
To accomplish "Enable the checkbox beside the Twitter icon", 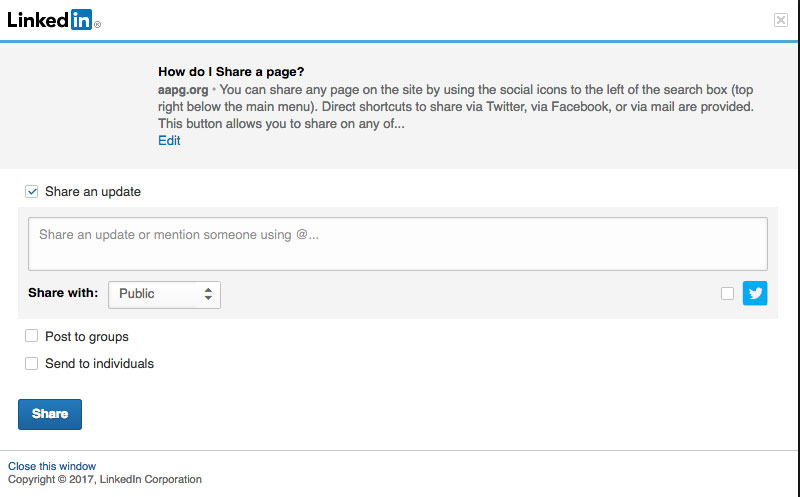I will click(727, 293).
